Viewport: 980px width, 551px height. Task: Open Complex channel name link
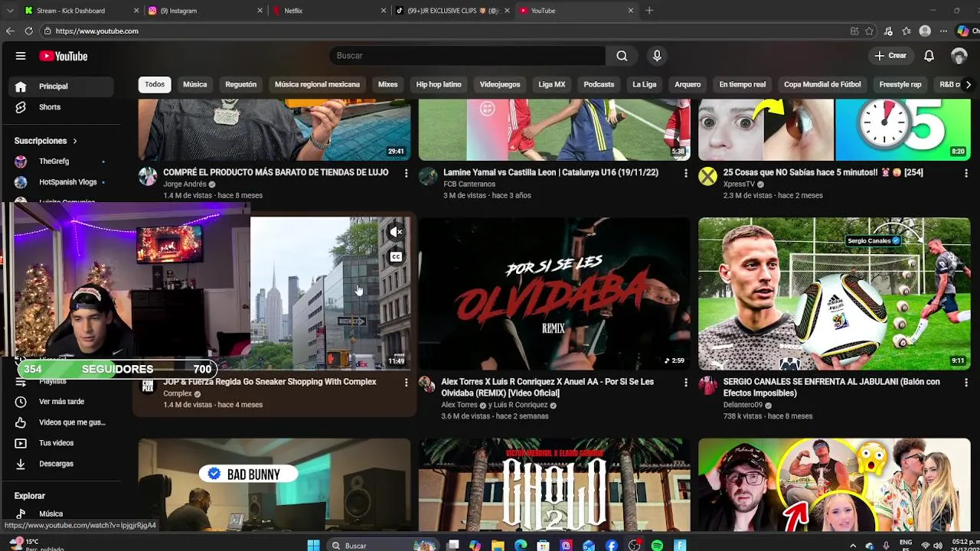coord(178,394)
